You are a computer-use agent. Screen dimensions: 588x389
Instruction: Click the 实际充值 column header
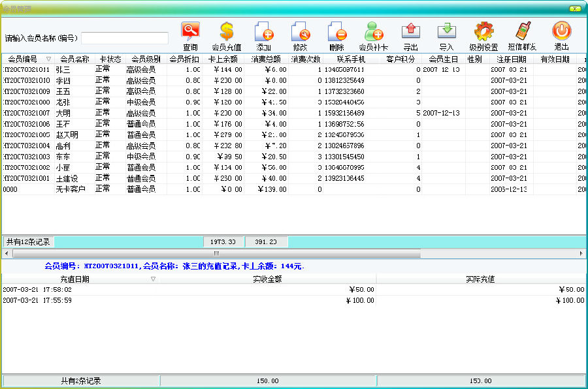pyautogui.click(x=480, y=279)
